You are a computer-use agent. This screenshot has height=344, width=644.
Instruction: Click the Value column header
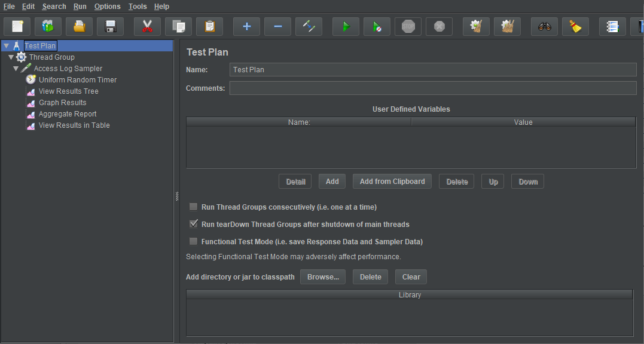pyautogui.click(x=523, y=122)
